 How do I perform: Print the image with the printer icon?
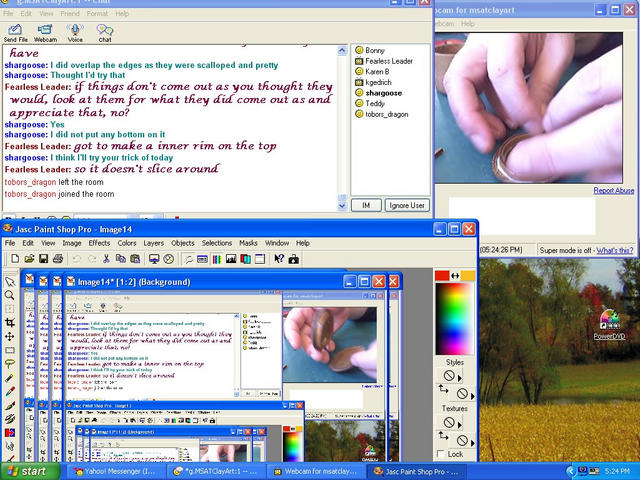(x=58, y=259)
